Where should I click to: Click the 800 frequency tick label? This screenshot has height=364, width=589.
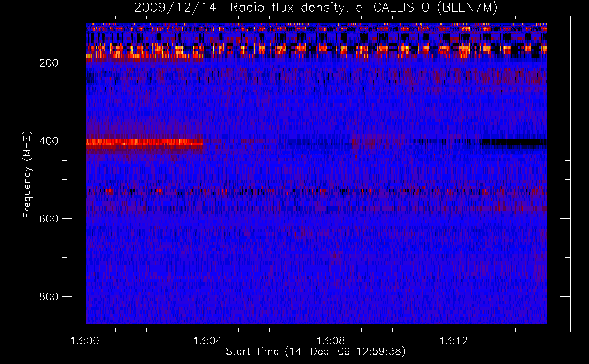tap(49, 297)
